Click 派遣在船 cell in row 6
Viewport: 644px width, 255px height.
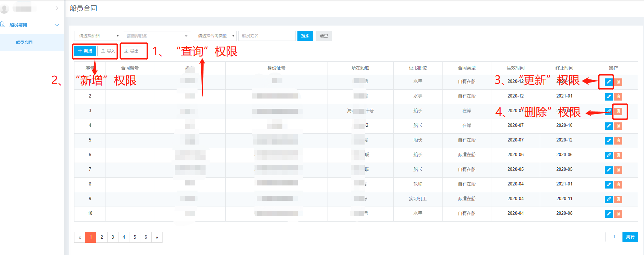(x=467, y=155)
